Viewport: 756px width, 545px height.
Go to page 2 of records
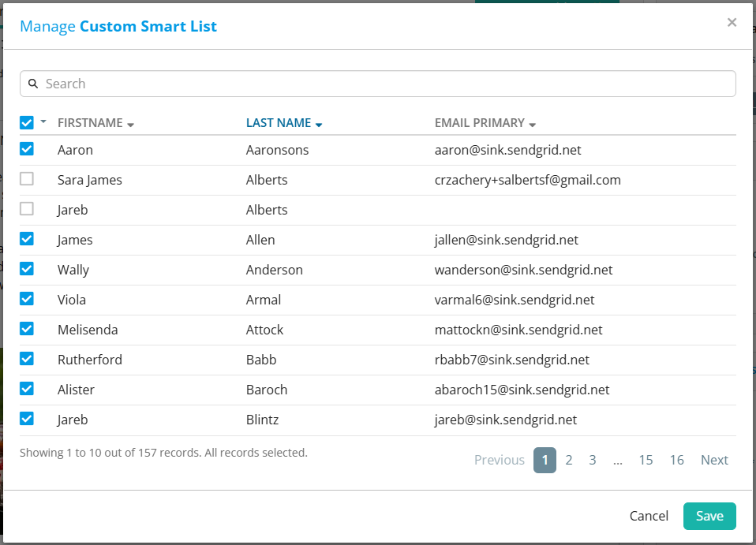pos(569,460)
